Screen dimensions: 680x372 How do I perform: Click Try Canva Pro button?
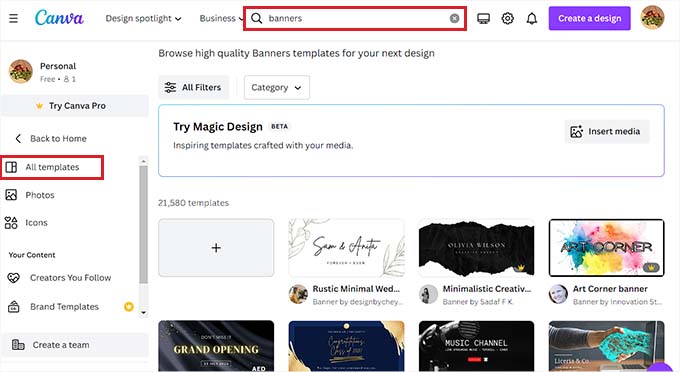coord(75,106)
